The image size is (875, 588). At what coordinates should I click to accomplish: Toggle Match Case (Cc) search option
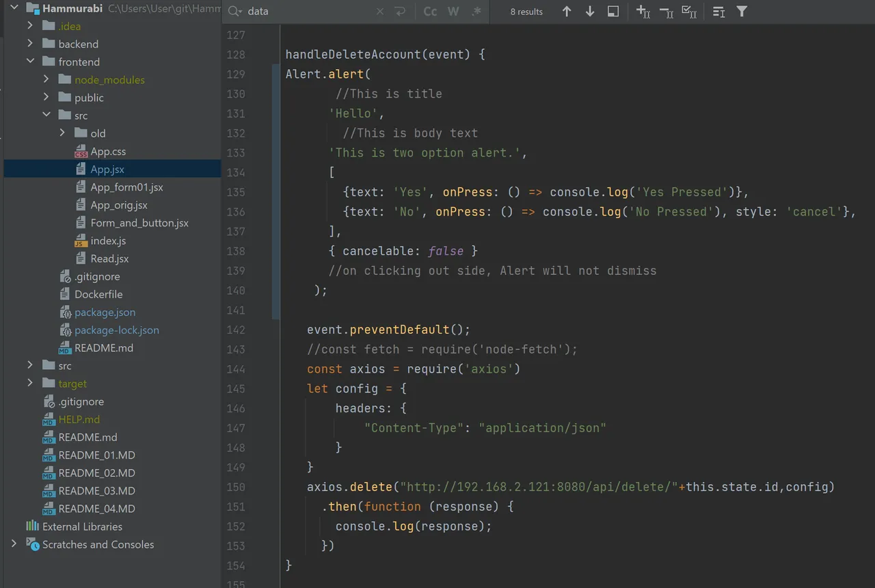pos(430,12)
